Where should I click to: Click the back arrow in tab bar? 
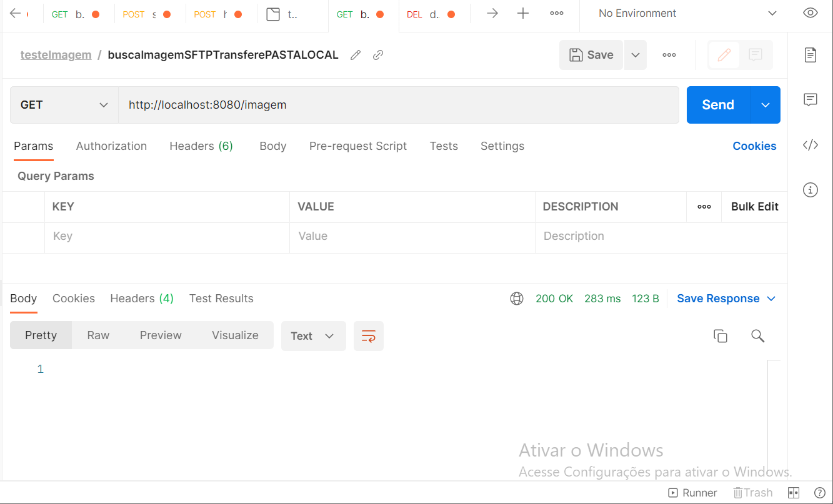click(x=16, y=13)
